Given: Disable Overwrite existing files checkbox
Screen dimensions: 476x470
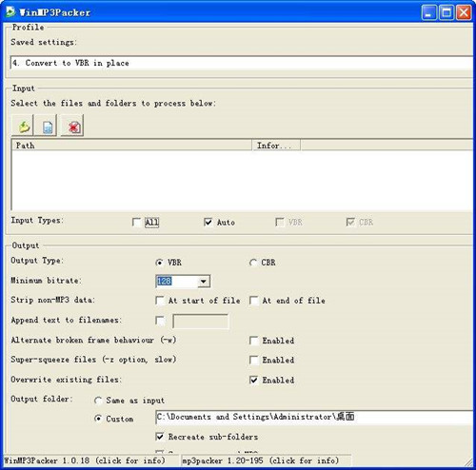Looking at the screenshot, I should pyautogui.click(x=254, y=380).
